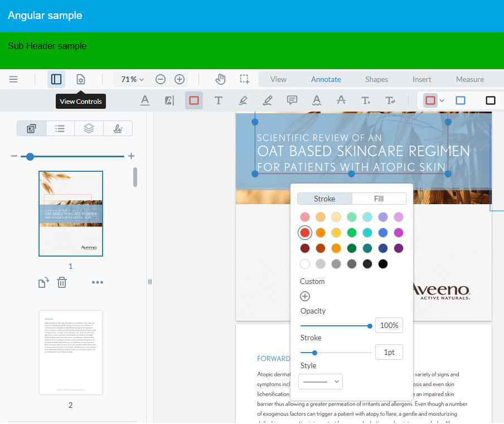Pick the green stroke color swatch

(x=351, y=232)
